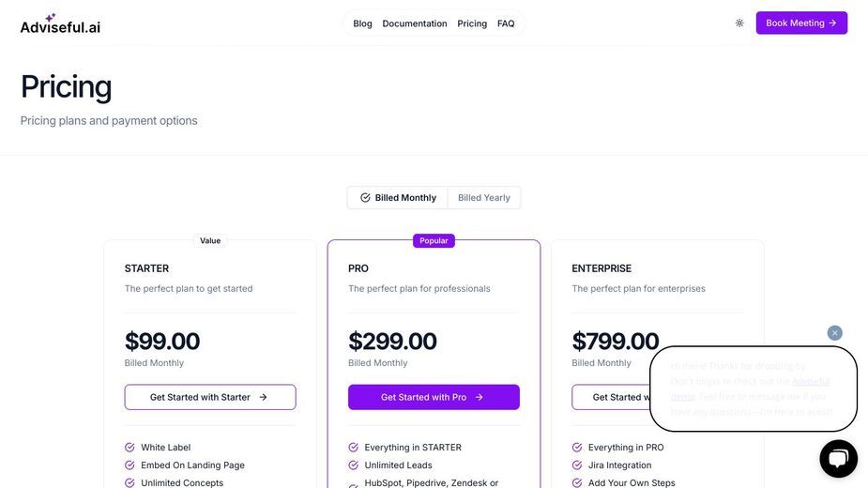This screenshot has height=488, width=868.
Task: Switch to Billed Yearly pricing
Action: pyautogui.click(x=484, y=198)
